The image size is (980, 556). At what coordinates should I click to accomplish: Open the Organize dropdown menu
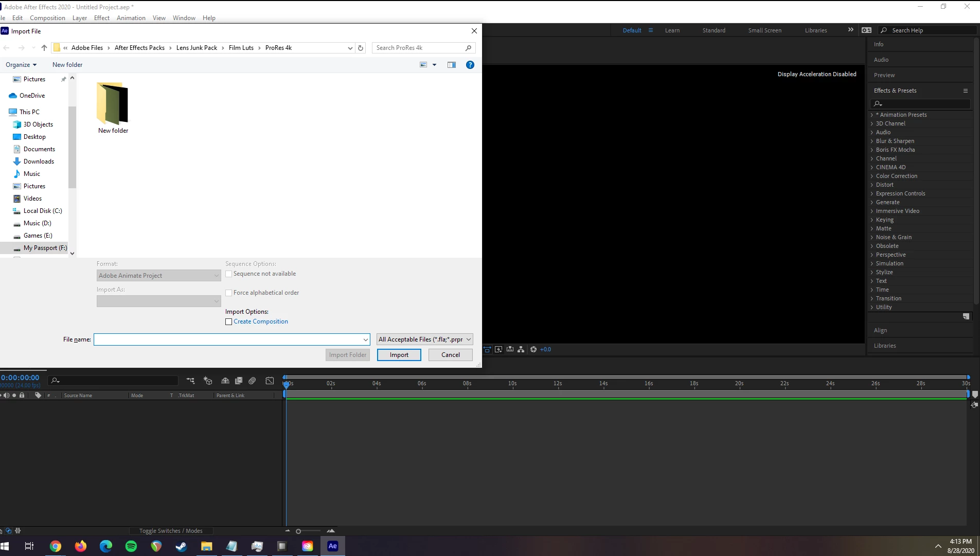(x=21, y=65)
